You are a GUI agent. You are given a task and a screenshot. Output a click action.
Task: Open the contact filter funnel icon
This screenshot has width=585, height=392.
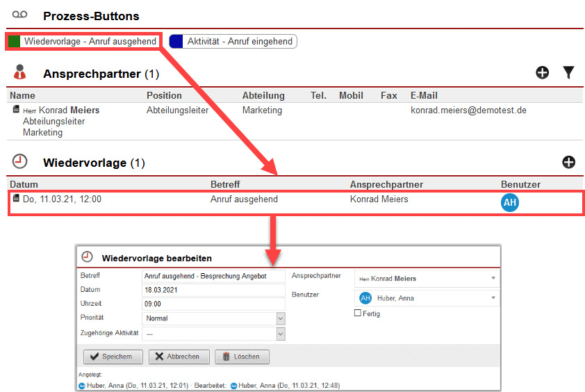pos(568,73)
